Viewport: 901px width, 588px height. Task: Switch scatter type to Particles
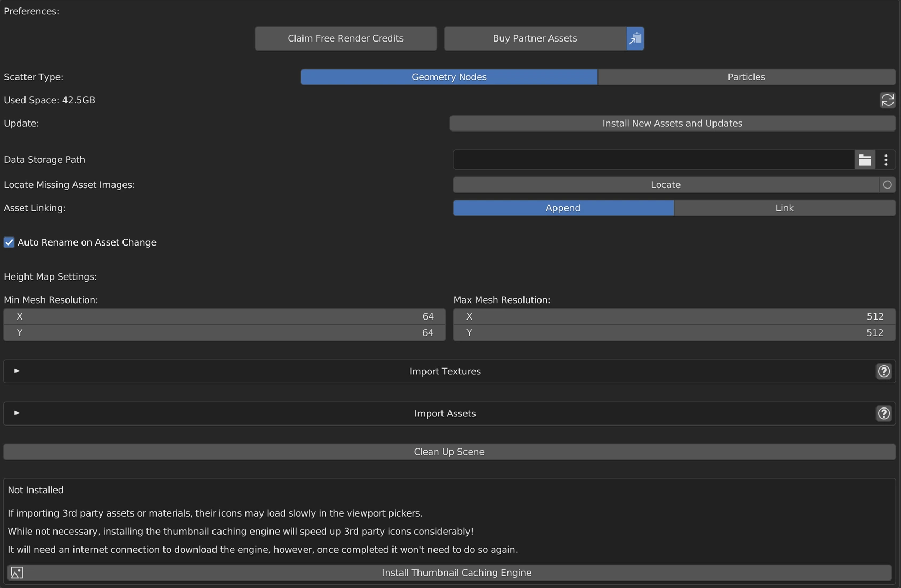(x=746, y=77)
